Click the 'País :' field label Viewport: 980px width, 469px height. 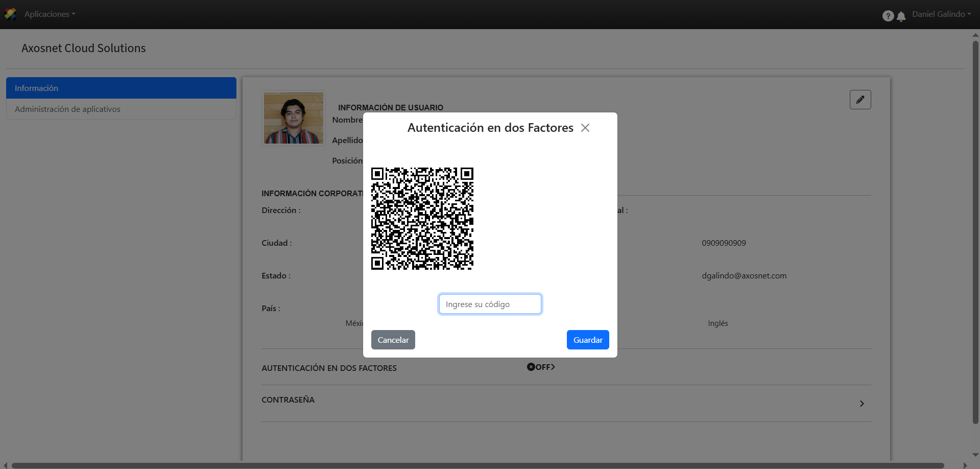point(271,308)
